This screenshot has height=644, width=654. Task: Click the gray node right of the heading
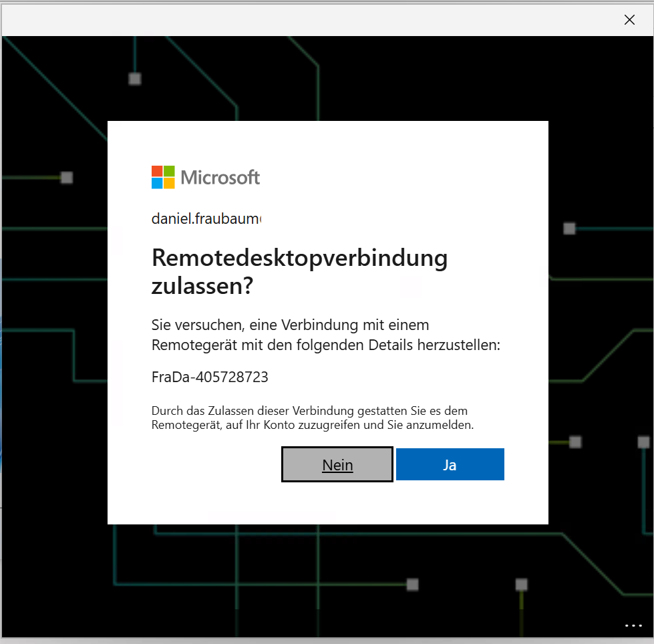[569, 228]
